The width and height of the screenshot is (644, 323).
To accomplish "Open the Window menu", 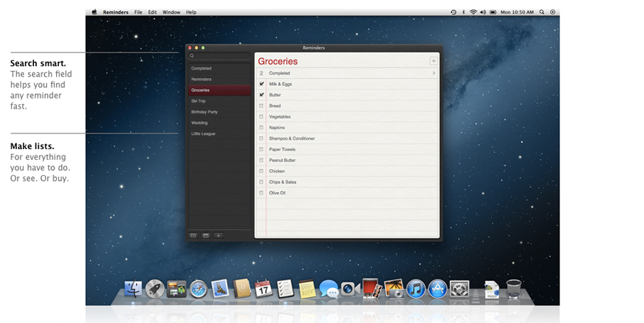I will click(x=171, y=12).
